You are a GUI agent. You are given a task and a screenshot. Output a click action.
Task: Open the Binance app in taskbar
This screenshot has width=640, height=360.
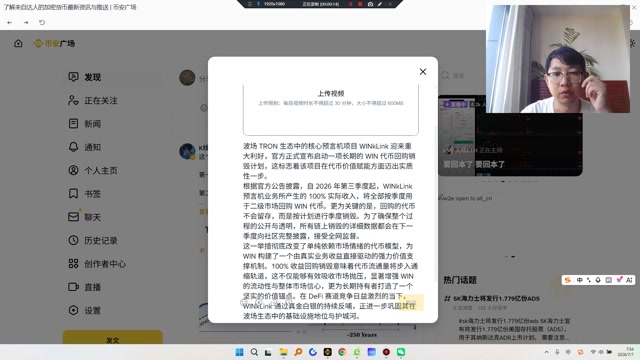pos(327,352)
